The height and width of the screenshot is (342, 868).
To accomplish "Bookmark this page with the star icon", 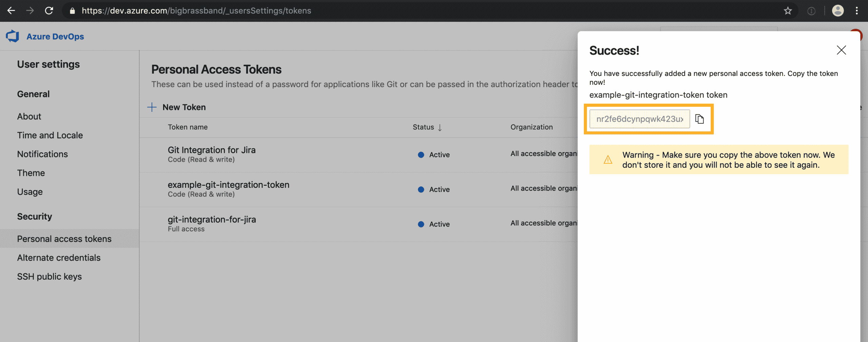I will [x=788, y=11].
